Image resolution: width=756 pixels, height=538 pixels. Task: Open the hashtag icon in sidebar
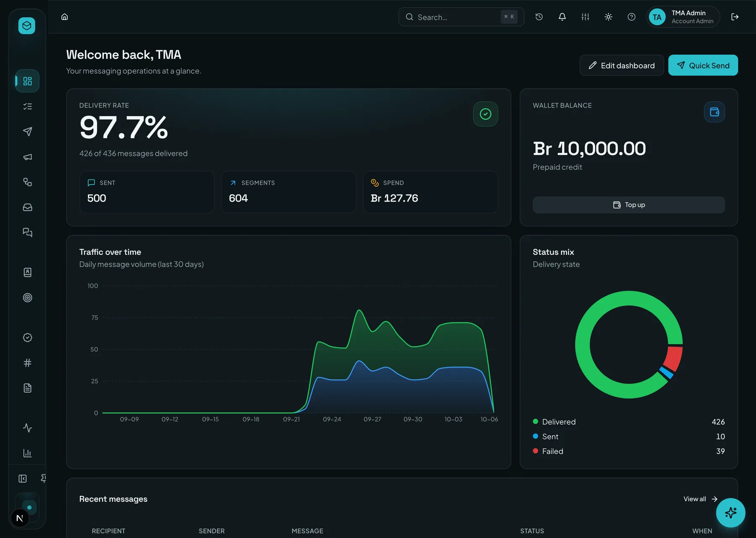coord(27,363)
